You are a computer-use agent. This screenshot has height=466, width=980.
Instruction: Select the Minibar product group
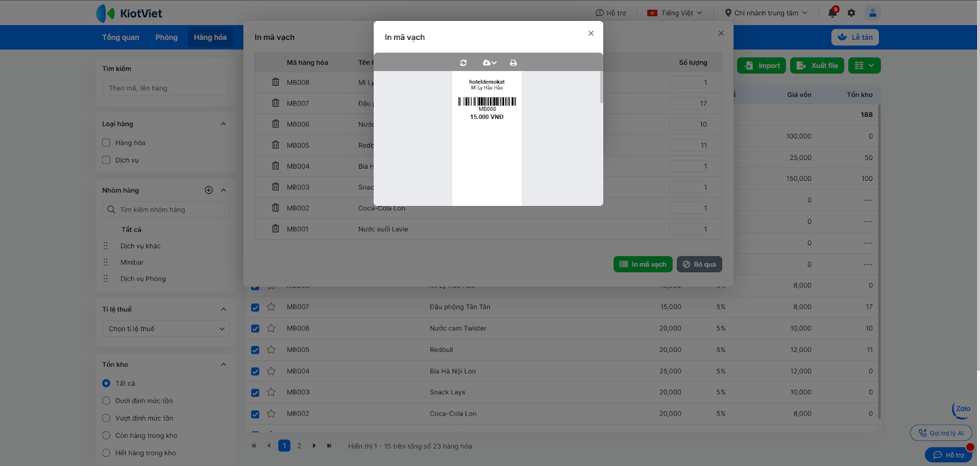point(132,262)
